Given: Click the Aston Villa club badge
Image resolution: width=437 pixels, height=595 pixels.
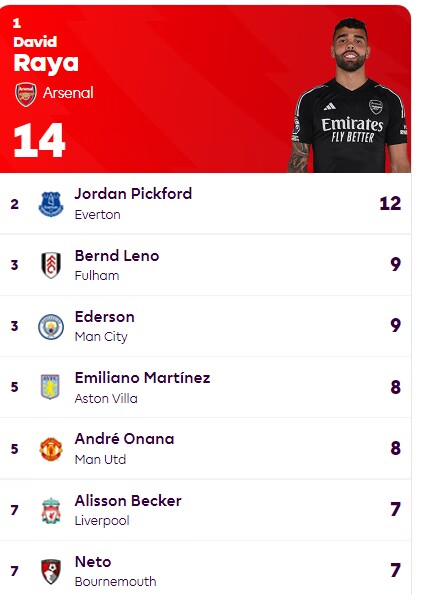Looking at the screenshot, I should pos(50,387).
